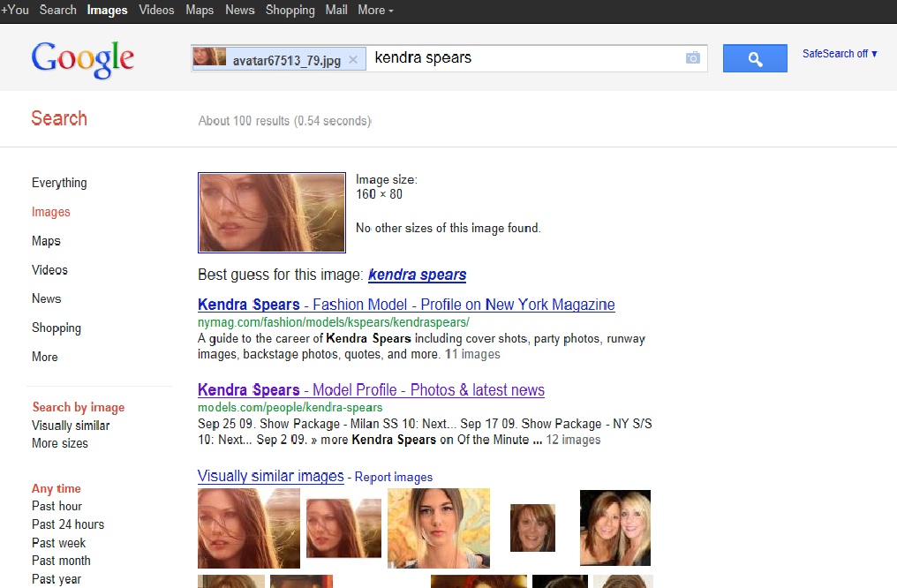Click the Visually similar images heading link
Viewport: 897px width, 588px height.
coord(270,476)
